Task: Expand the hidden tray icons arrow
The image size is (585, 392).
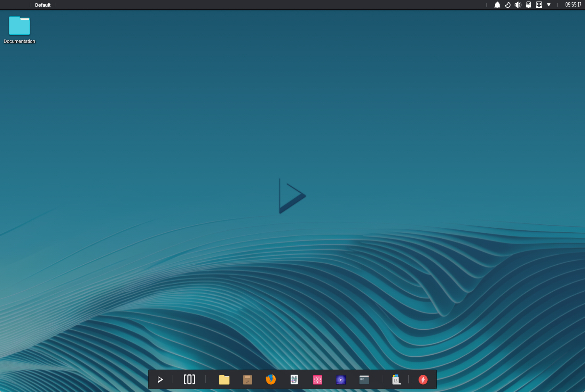Action: click(x=549, y=5)
